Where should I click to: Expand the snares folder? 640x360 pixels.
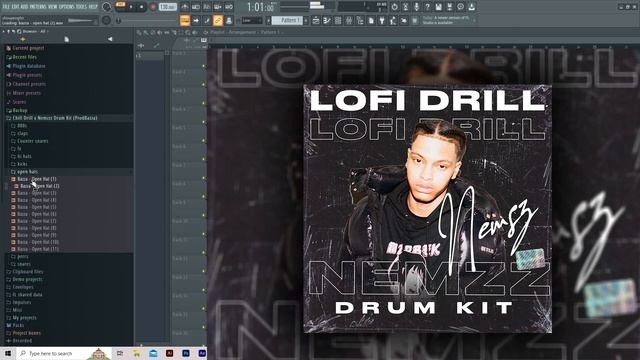(x=24, y=264)
